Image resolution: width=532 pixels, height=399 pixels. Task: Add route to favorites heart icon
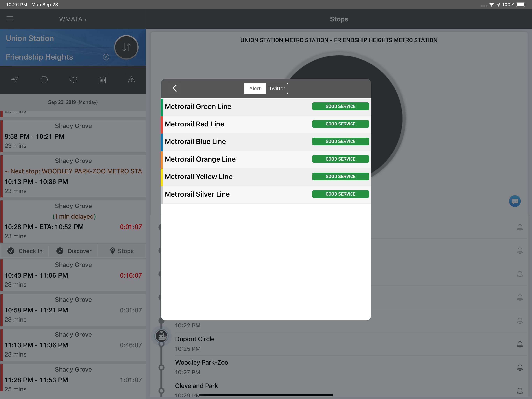pyautogui.click(x=73, y=80)
